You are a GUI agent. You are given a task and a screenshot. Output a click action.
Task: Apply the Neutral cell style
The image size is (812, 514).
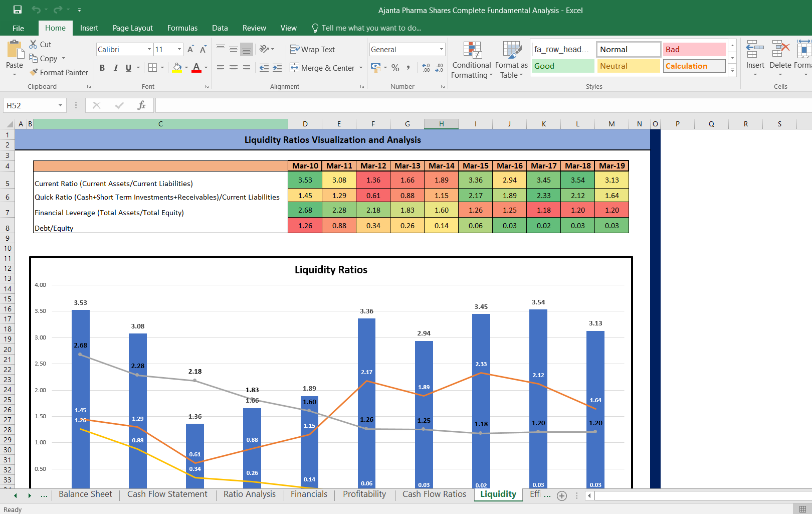pos(629,66)
